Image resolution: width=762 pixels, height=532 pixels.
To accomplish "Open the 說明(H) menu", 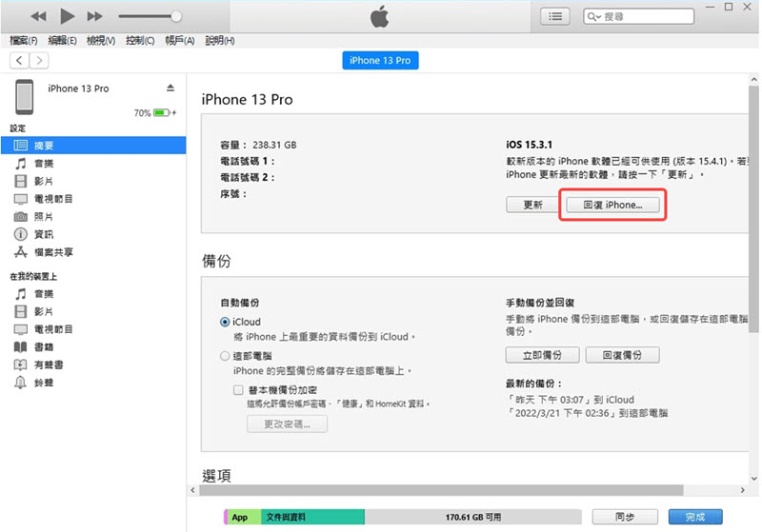I will [x=220, y=41].
